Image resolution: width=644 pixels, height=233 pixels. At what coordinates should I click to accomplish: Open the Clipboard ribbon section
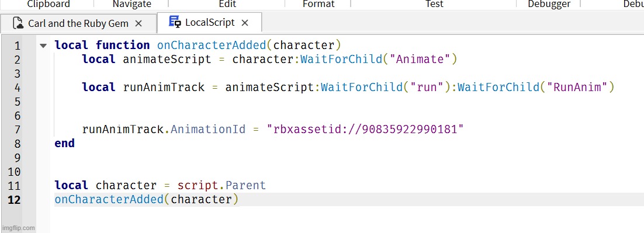[49, 4]
